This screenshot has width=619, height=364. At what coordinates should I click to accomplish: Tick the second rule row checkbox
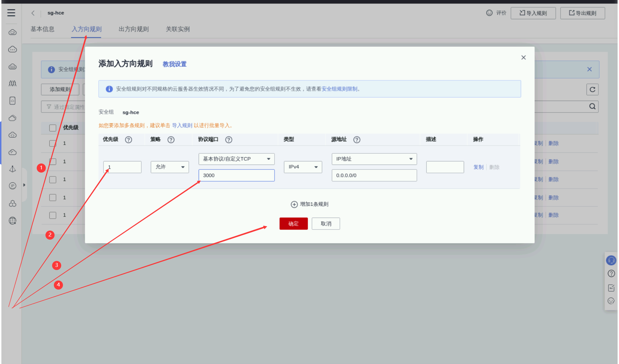click(53, 162)
